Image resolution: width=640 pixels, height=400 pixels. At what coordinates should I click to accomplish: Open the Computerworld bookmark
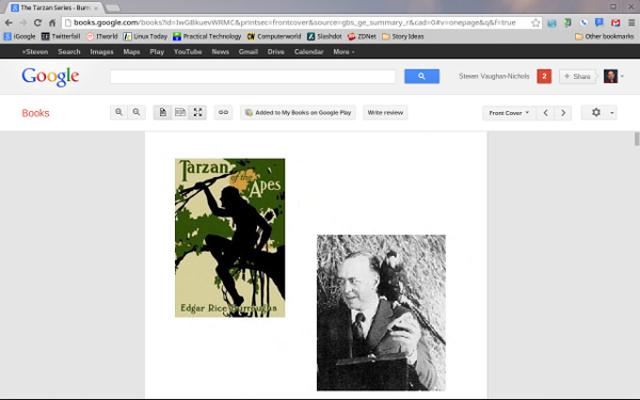[274, 37]
